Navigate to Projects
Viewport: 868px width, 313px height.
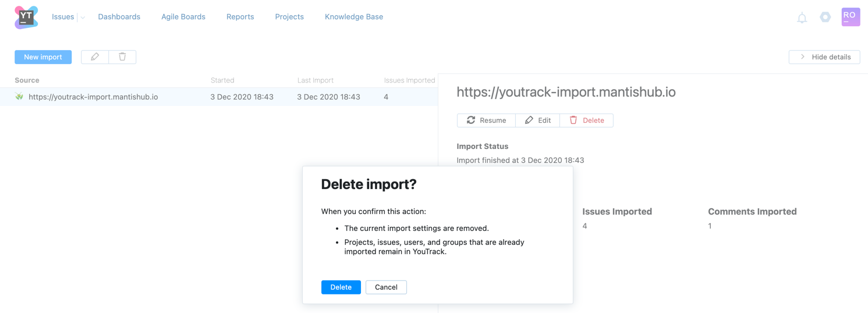coord(289,17)
